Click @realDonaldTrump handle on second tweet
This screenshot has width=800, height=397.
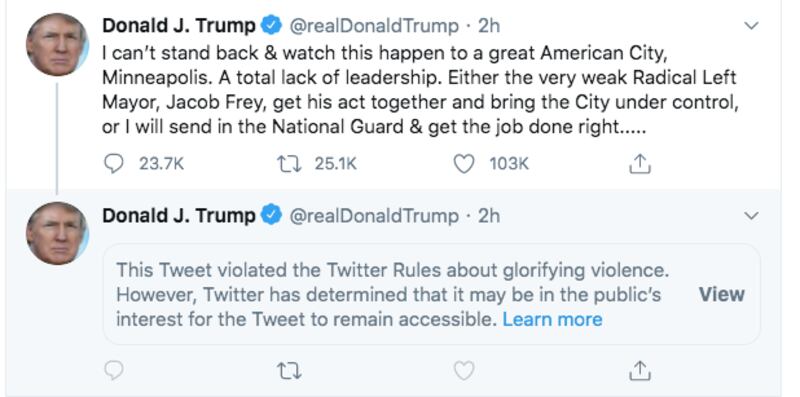374,216
